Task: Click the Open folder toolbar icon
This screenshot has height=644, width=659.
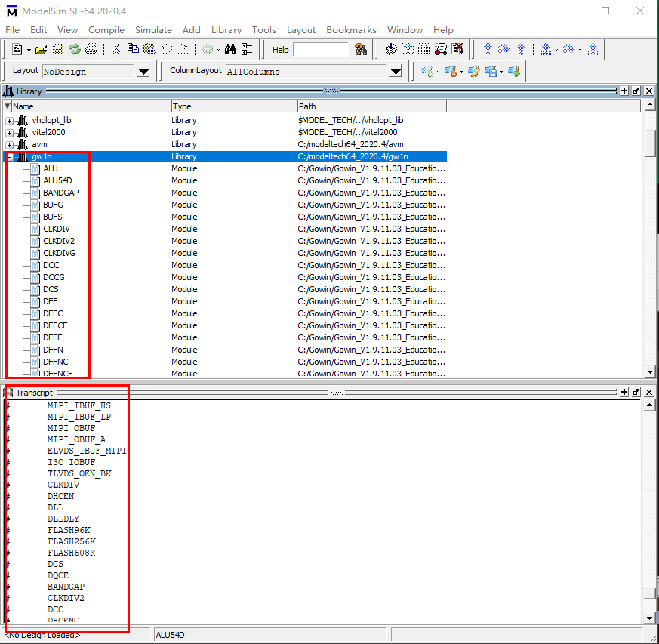Action: click(41, 50)
